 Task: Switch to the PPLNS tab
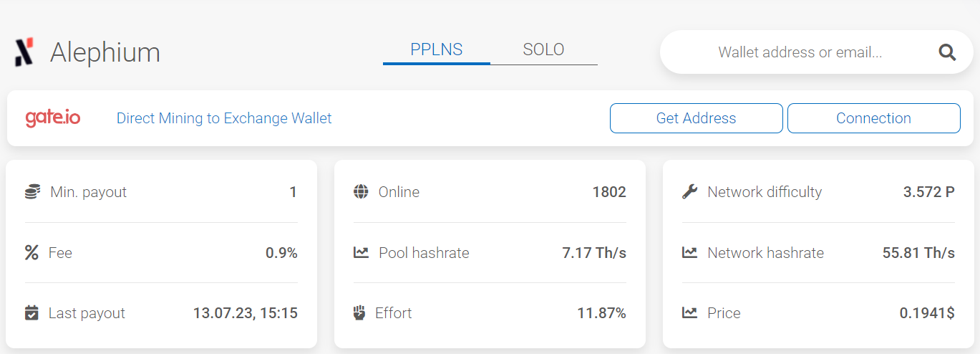436,50
